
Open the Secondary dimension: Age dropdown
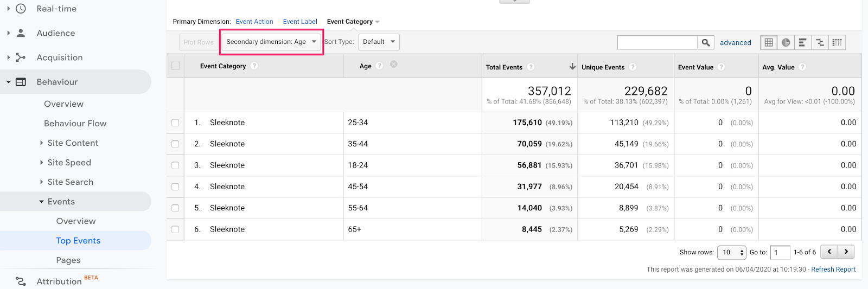click(271, 42)
